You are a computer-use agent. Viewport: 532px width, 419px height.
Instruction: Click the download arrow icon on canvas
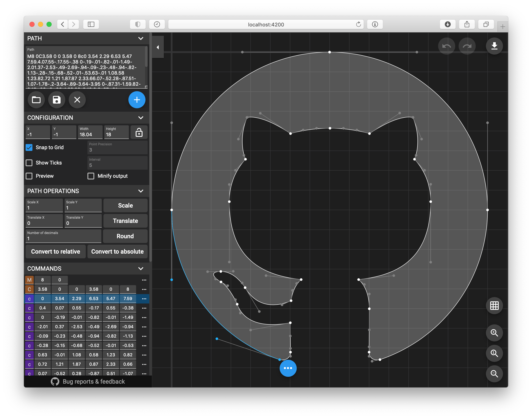pos(494,46)
